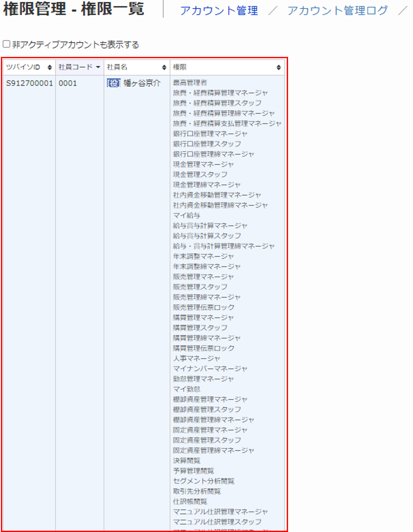Click the 販売管理マネージャ entry

203,277
